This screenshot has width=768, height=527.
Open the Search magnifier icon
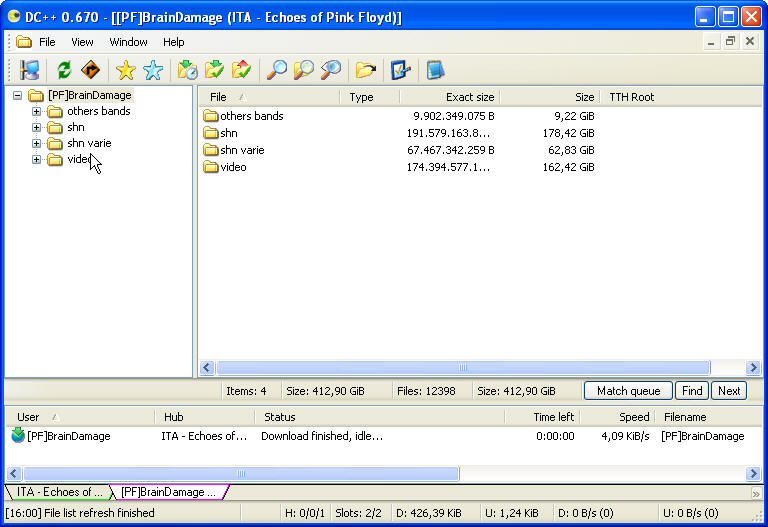pyautogui.click(x=276, y=70)
